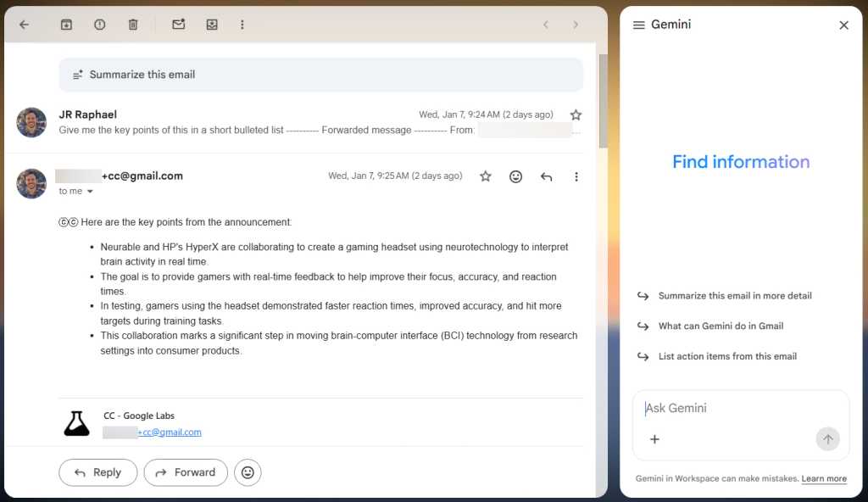Image resolution: width=868 pixels, height=502 pixels.
Task: Open the emoji picker beside the Forward button
Action: pos(248,472)
